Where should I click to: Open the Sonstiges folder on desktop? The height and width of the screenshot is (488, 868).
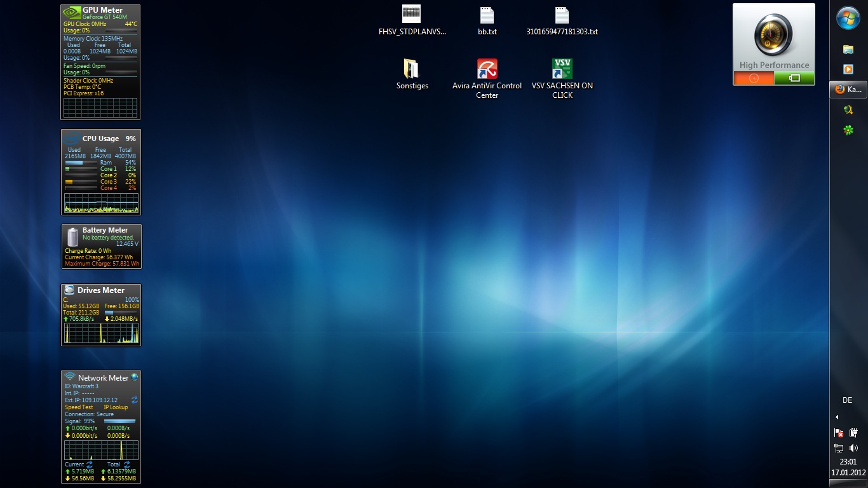(x=412, y=69)
